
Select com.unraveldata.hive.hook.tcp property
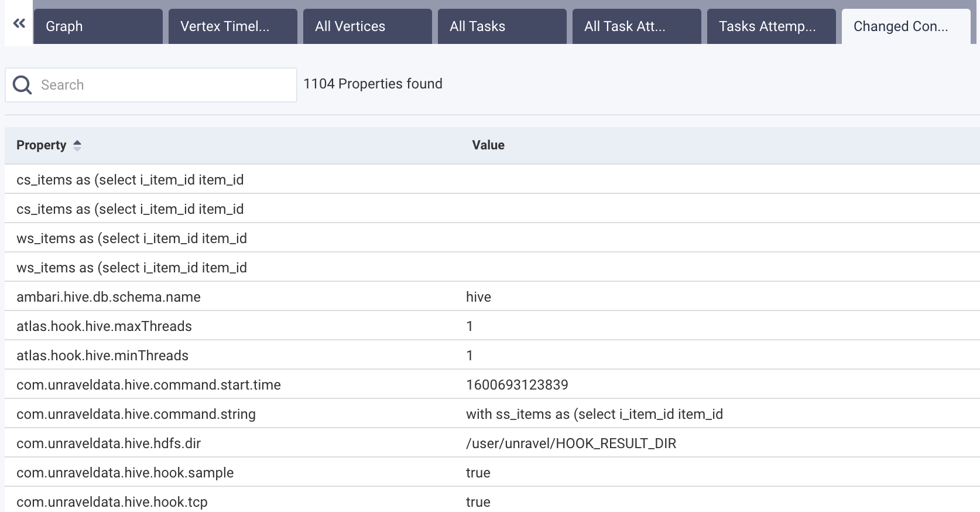pos(112,502)
